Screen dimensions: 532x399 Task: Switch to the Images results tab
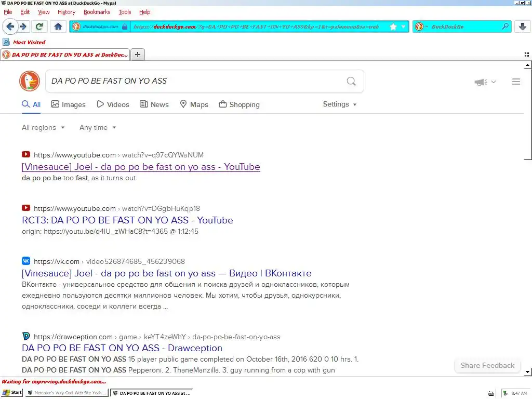68,104
